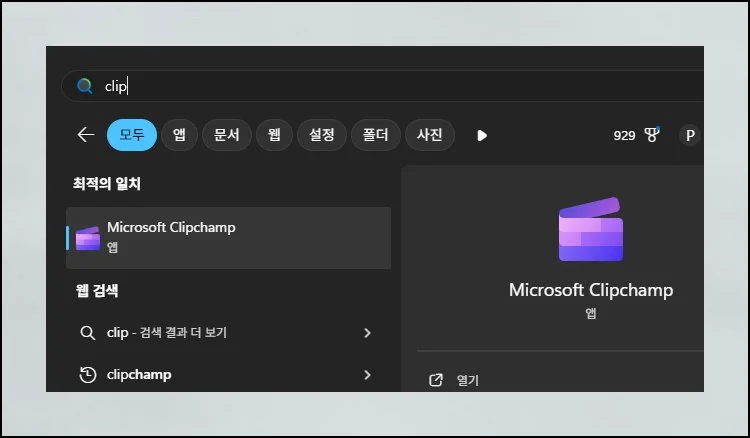Expand the 'clip' web result chevron
This screenshot has width=750, height=438.
pos(367,333)
